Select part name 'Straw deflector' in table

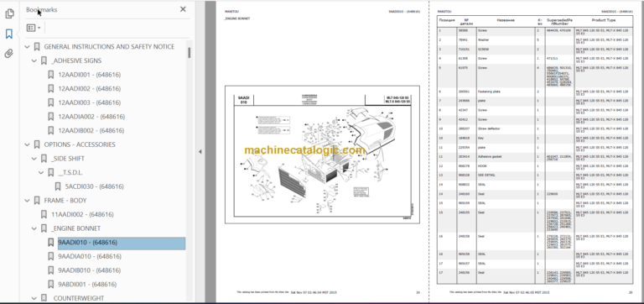point(489,128)
